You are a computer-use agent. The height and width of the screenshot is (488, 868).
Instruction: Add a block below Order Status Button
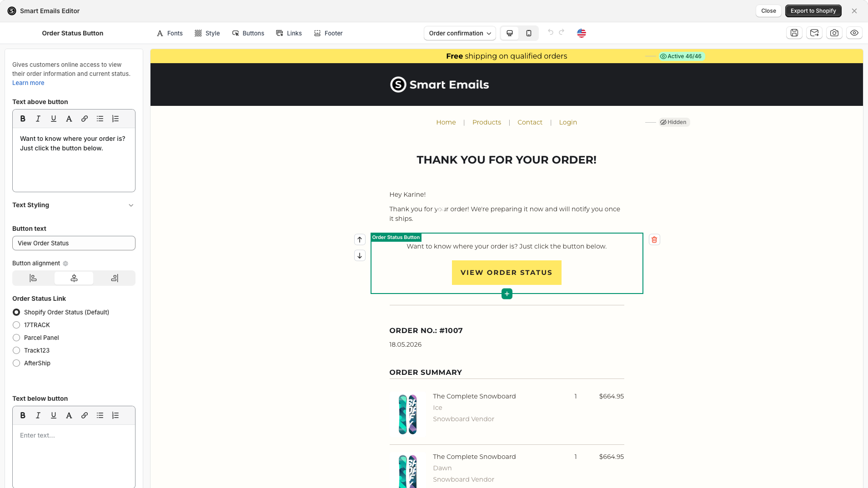coord(507,294)
